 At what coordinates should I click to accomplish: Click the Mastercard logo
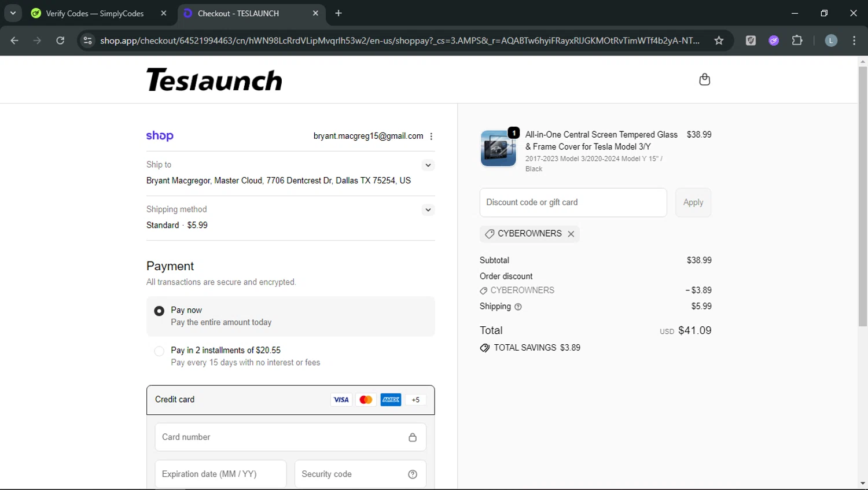coord(366,400)
